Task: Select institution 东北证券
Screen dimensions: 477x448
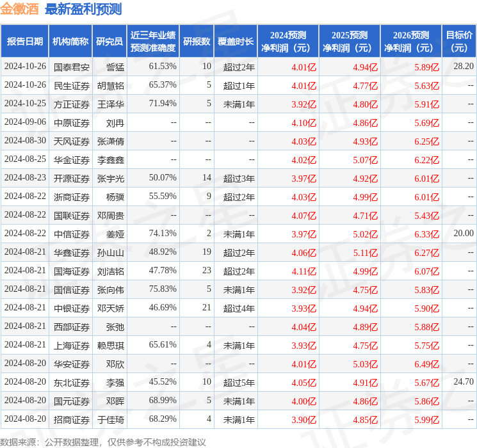Action: (x=72, y=383)
